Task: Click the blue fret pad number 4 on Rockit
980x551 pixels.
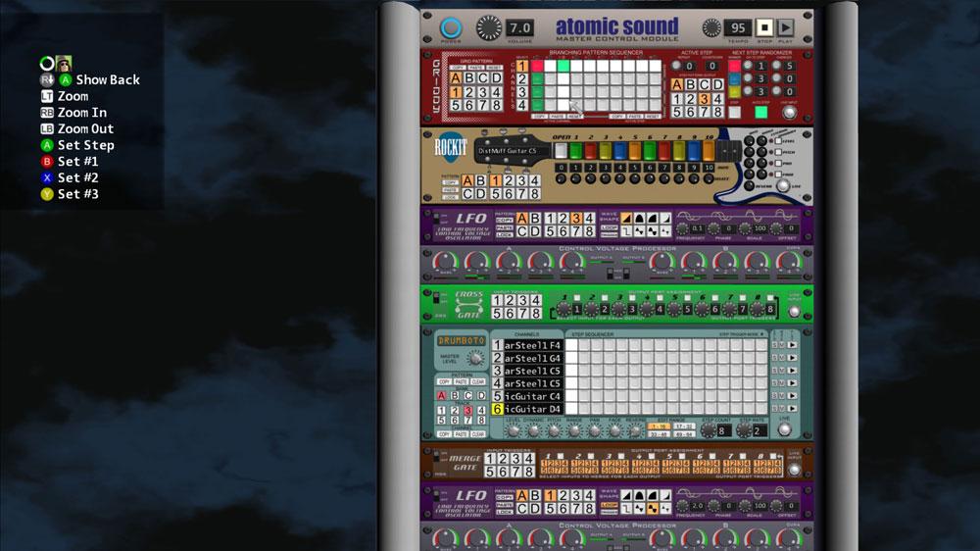Action: 620,151
